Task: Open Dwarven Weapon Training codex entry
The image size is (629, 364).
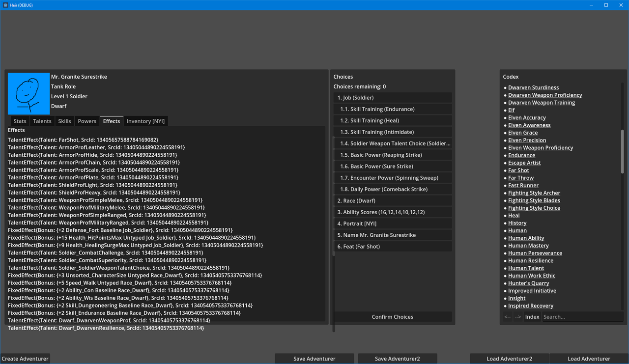Action: (x=542, y=103)
